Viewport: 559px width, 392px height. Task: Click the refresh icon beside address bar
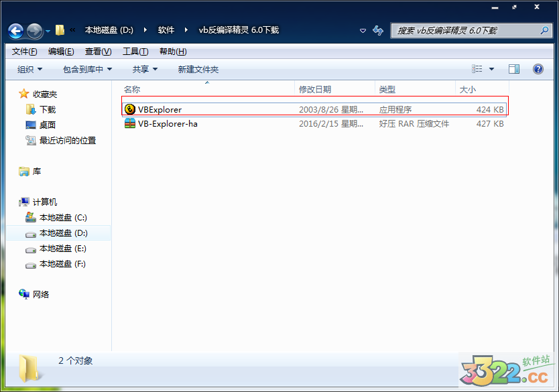(x=378, y=31)
